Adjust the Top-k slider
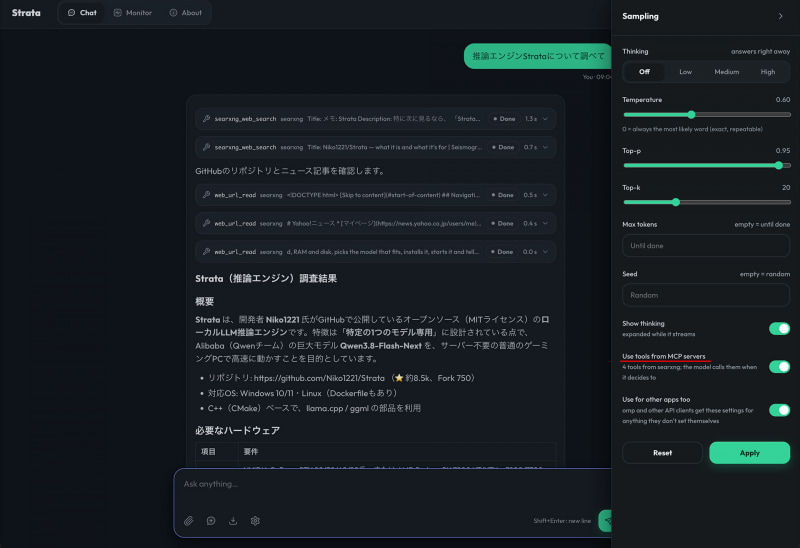Screen dimensions: 800x548 706,202
